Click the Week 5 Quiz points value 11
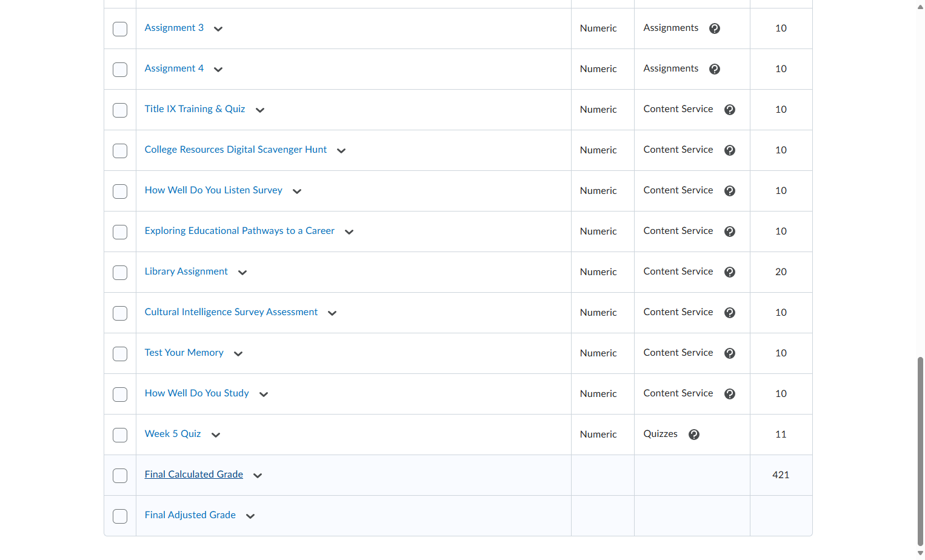Image resolution: width=925 pixels, height=560 pixels. tap(781, 435)
